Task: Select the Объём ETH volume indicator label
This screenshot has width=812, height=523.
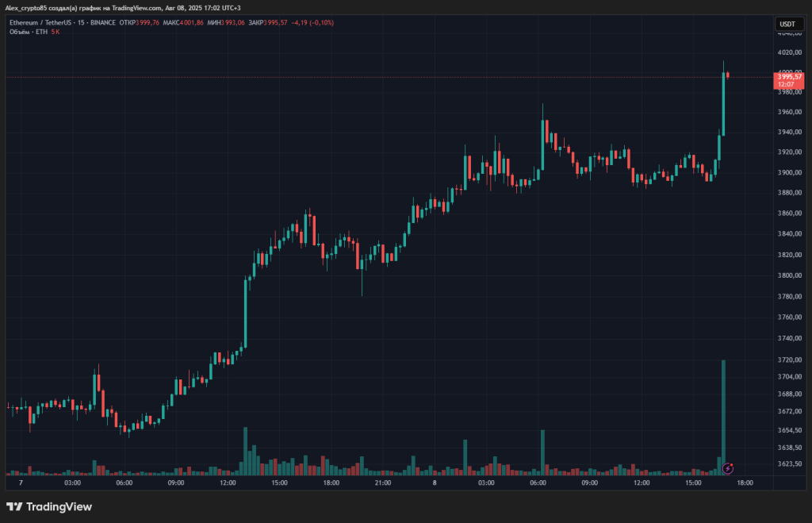Action: click(x=32, y=32)
